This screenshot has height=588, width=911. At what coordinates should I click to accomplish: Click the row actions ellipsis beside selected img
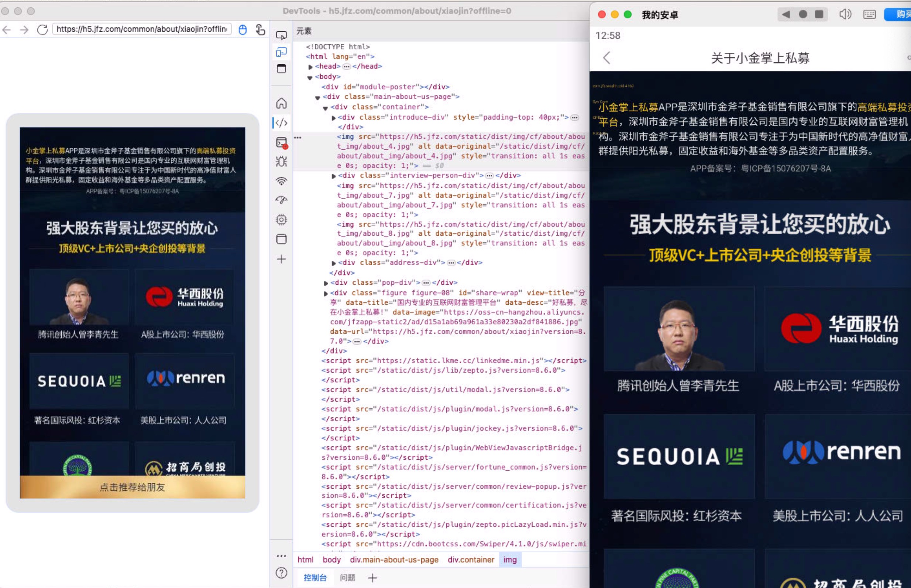click(x=298, y=138)
